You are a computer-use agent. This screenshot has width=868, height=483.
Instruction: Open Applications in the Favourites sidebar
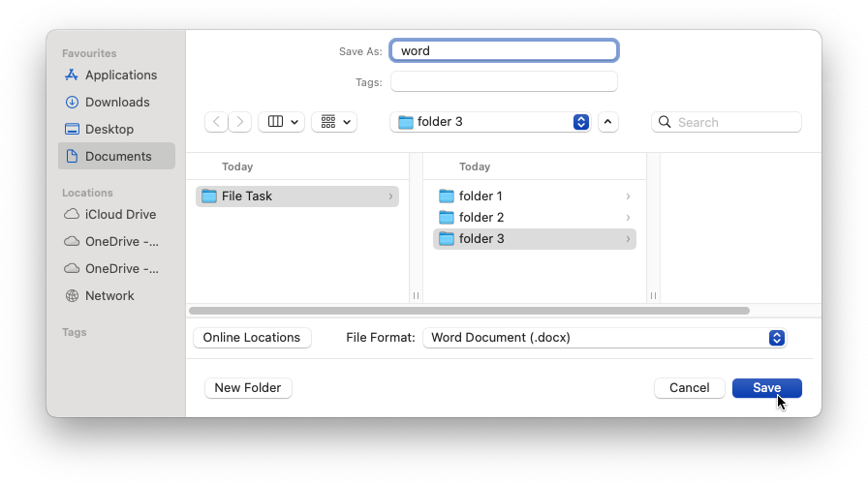pyautogui.click(x=110, y=75)
